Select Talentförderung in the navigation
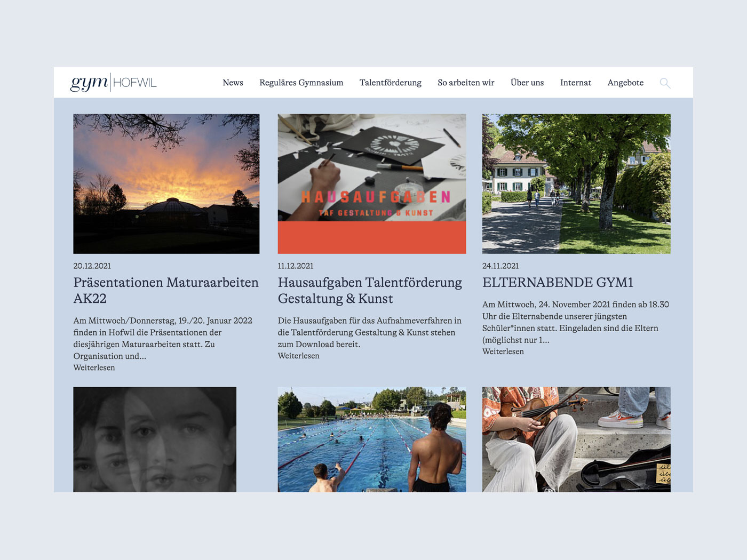Viewport: 747px width, 560px height. point(390,83)
